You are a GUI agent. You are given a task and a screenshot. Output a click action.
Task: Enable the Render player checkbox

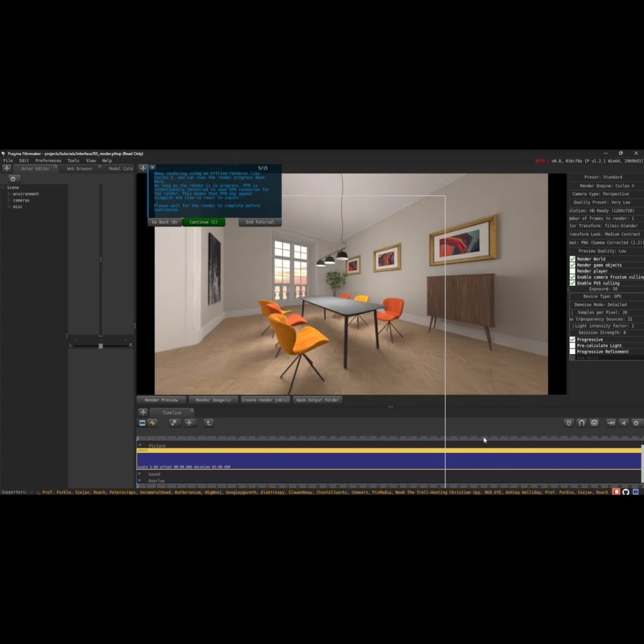[x=572, y=271]
